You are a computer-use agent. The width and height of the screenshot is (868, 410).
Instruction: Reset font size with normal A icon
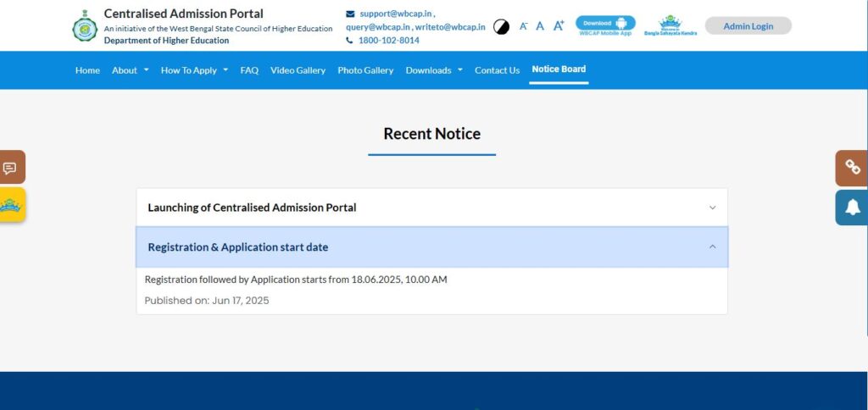point(540,26)
